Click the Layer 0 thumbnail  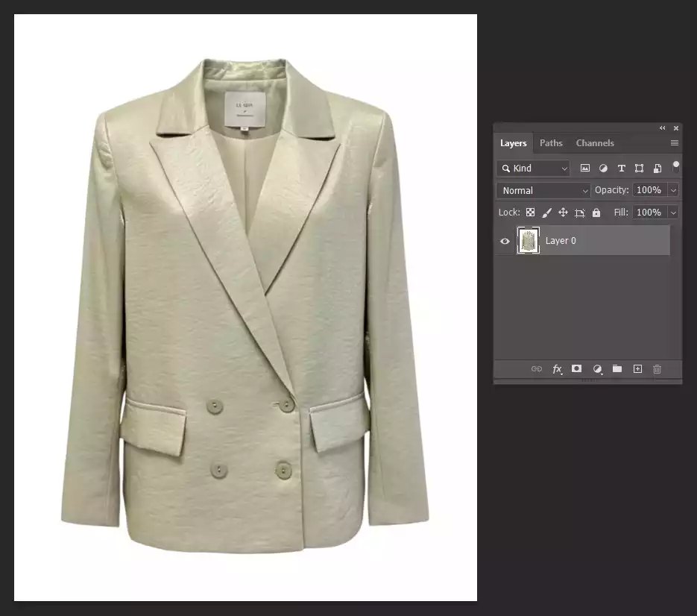pos(529,240)
